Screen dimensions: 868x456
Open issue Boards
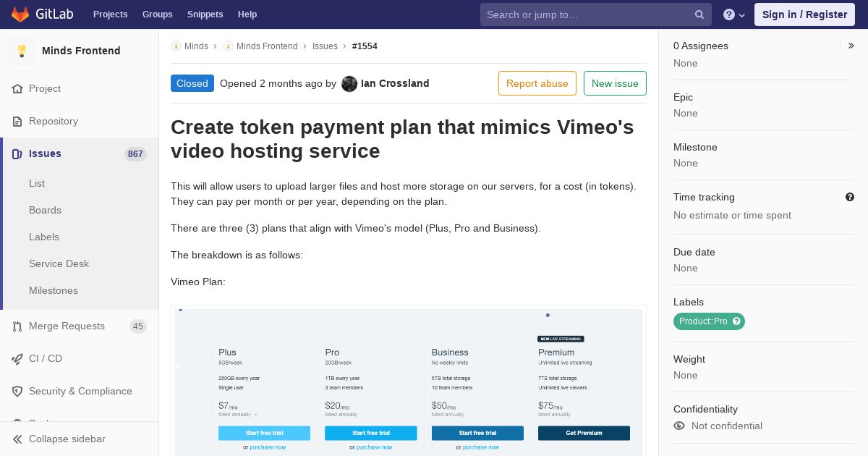click(x=45, y=210)
